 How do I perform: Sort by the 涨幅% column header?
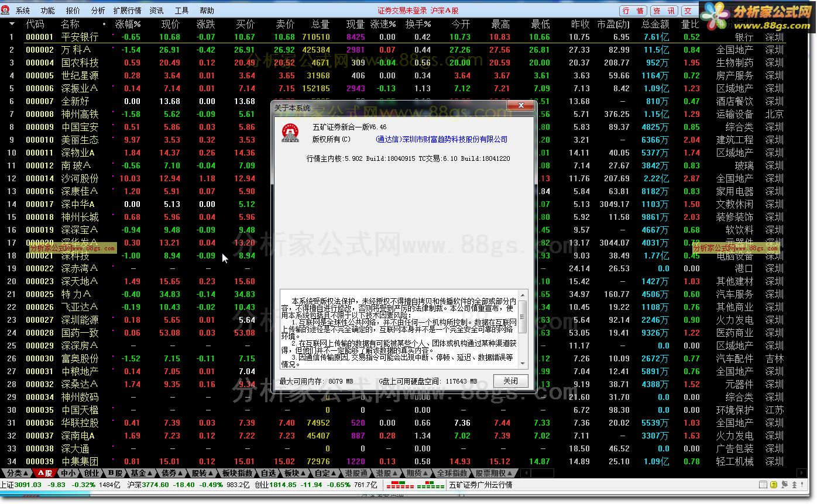coord(128,24)
